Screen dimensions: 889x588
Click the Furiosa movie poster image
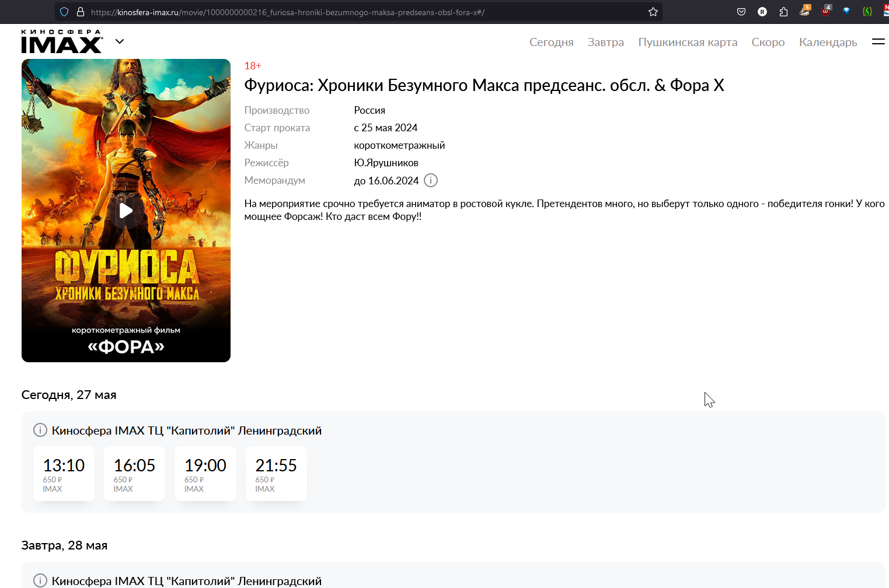tap(126, 211)
